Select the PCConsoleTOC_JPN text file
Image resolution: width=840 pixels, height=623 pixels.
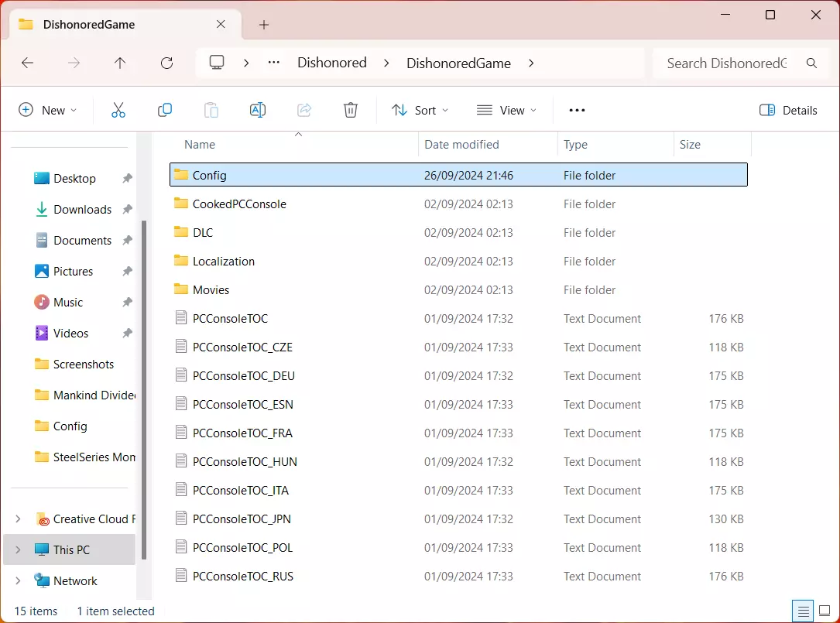(242, 519)
